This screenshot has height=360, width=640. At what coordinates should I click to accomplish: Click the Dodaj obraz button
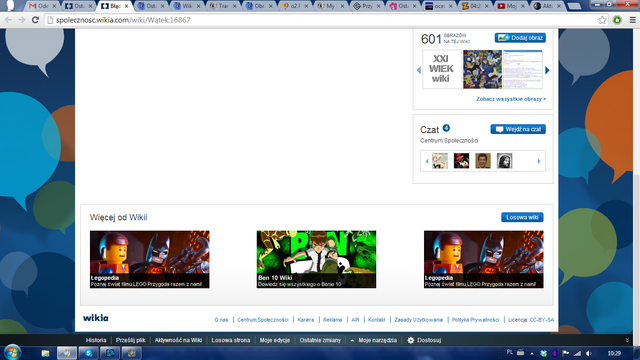click(520, 38)
